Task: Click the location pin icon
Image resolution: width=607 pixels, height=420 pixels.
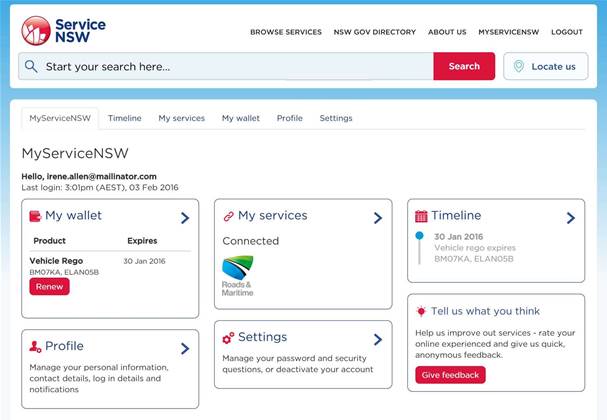Action: click(x=518, y=67)
